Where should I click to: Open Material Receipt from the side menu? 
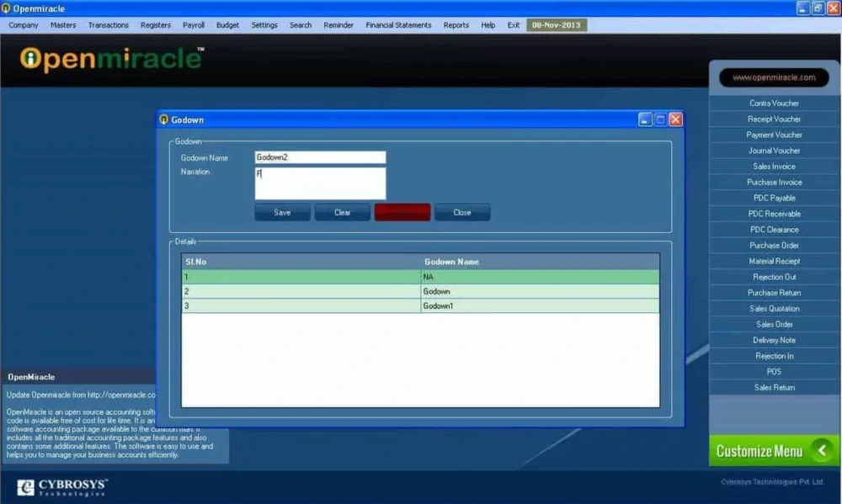(x=774, y=262)
